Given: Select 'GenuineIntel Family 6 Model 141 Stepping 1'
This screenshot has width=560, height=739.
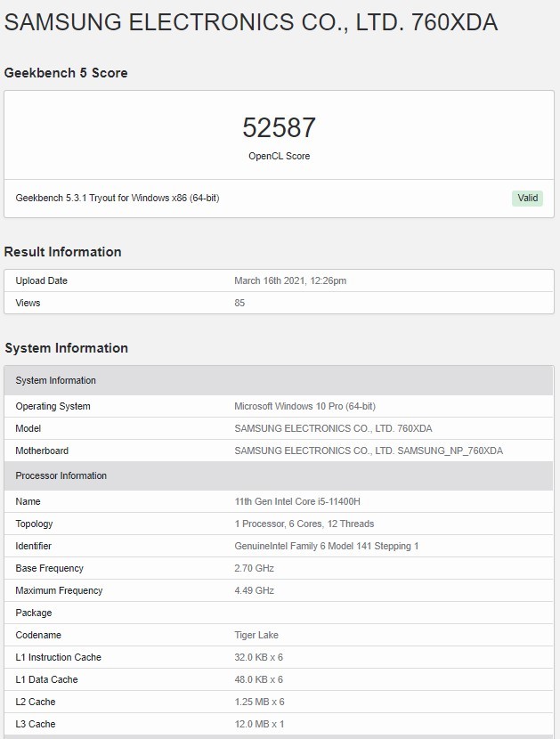Looking at the screenshot, I should [x=327, y=546].
